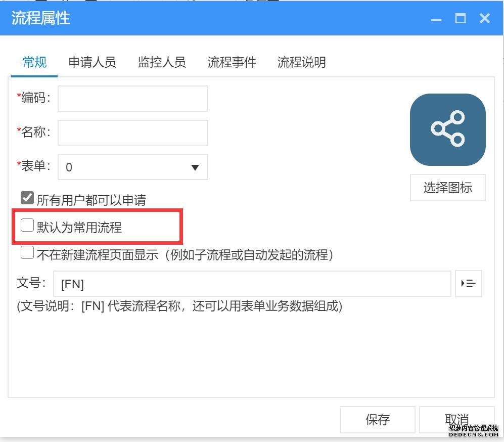Focus the 名称 input field
This screenshot has height=442, width=504.
pyautogui.click(x=133, y=133)
